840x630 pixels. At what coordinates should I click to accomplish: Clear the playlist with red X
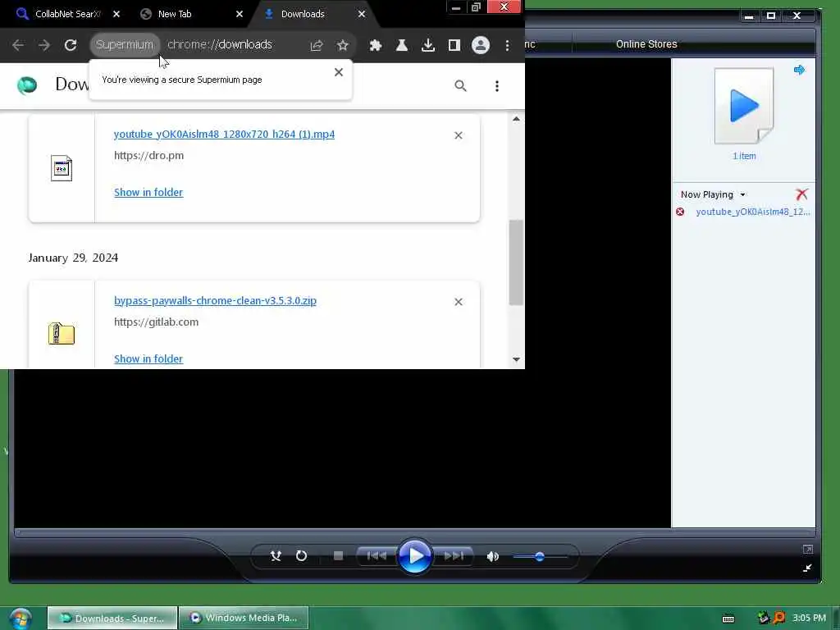801,194
